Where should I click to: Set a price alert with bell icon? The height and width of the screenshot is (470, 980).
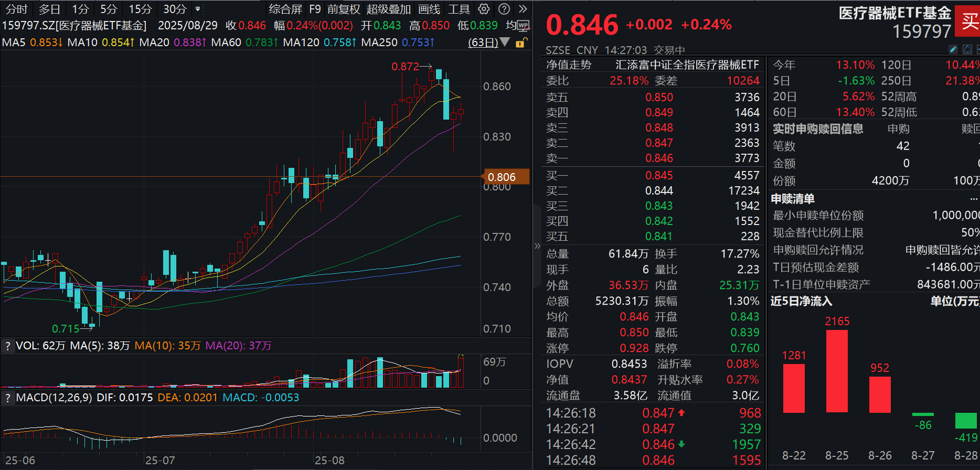(x=967, y=49)
